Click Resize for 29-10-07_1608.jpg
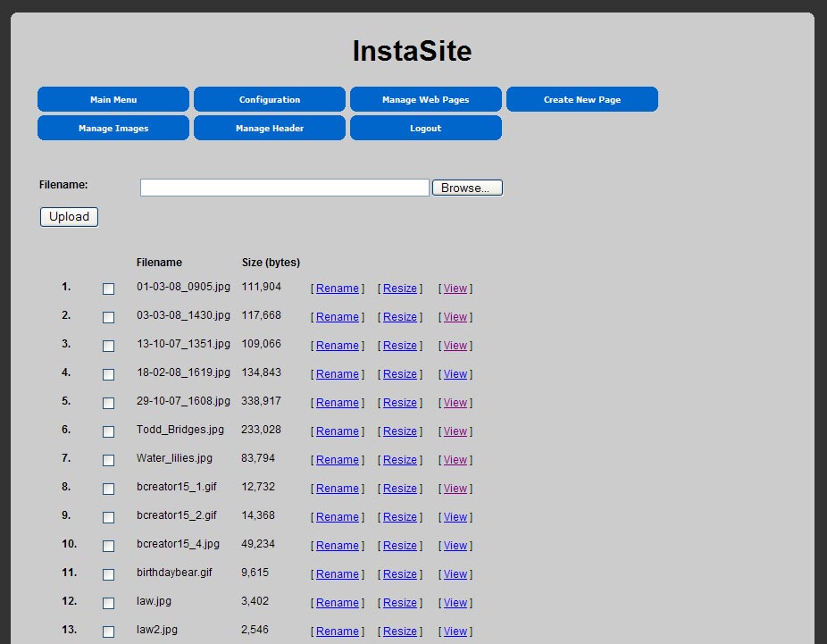 (400, 403)
